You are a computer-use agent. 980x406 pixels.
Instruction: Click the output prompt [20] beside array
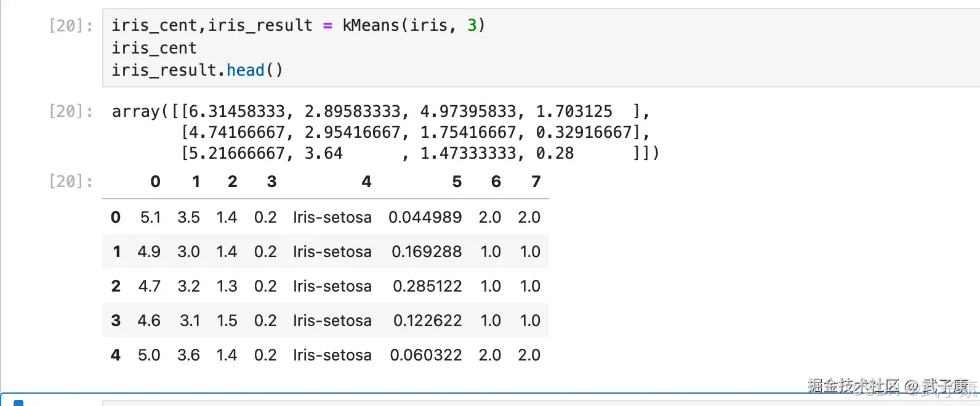(x=71, y=111)
